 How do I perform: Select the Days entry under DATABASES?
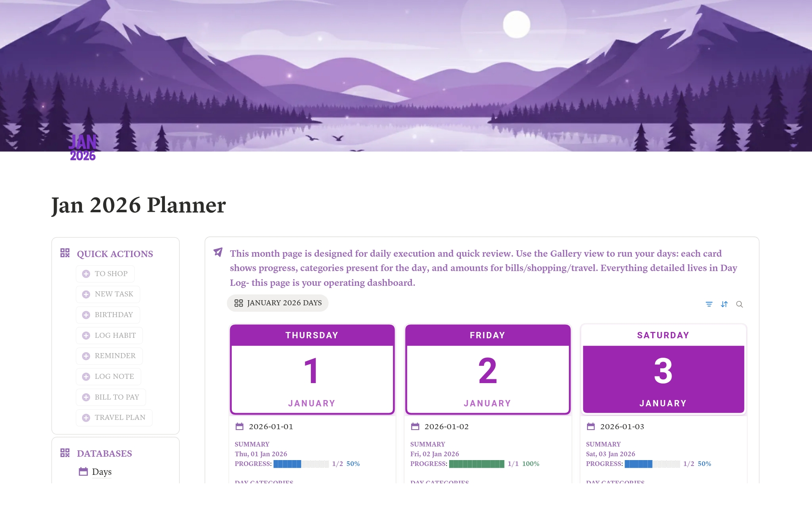[101, 471]
